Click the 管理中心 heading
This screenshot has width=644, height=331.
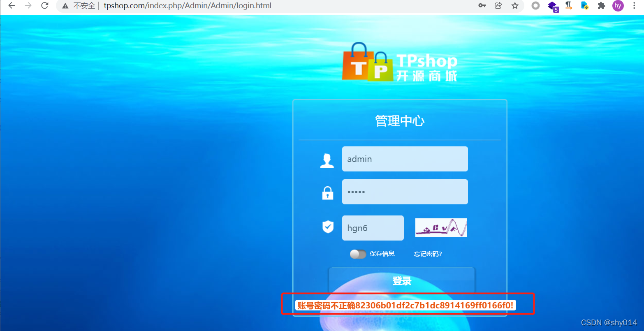[x=400, y=121]
